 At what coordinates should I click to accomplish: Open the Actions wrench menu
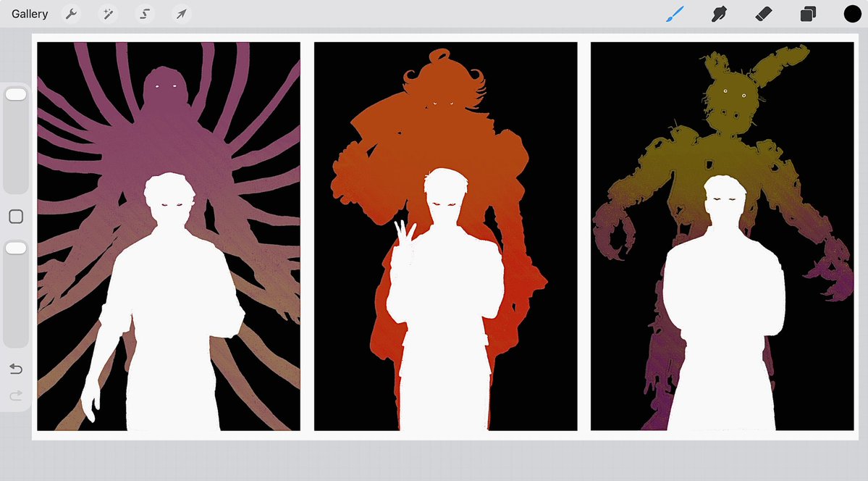tap(72, 14)
